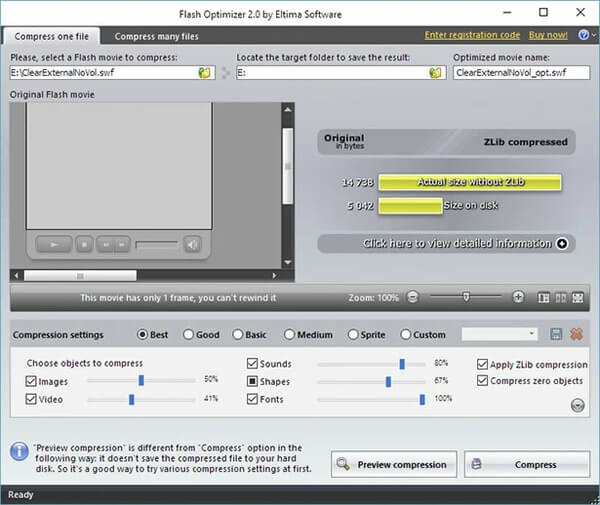This screenshot has height=505, width=600.
Task: Toggle Compress zero objects checkbox
Action: point(483,380)
